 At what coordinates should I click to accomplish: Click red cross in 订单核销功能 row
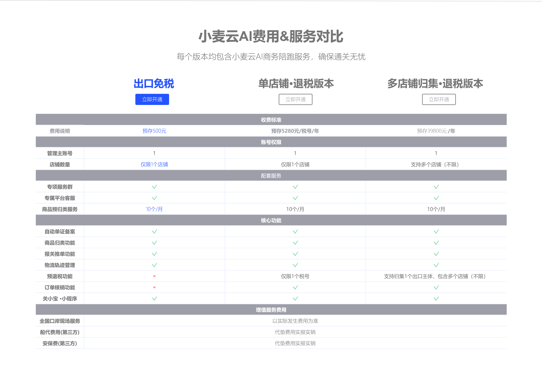(x=154, y=287)
